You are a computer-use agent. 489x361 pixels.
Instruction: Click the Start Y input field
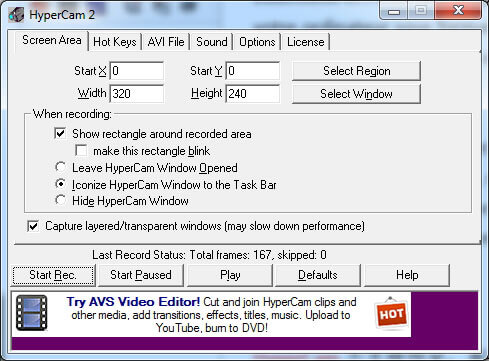pyautogui.click(x=253, y=71)
